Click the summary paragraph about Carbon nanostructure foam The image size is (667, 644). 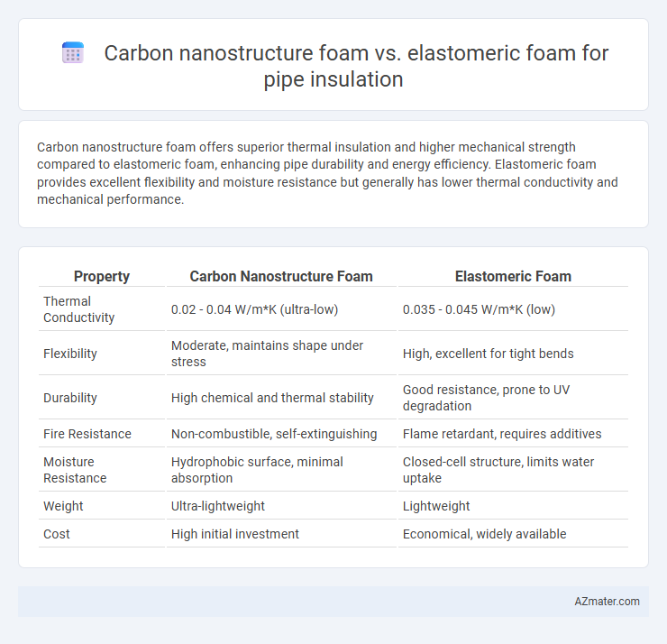point(327,173)
